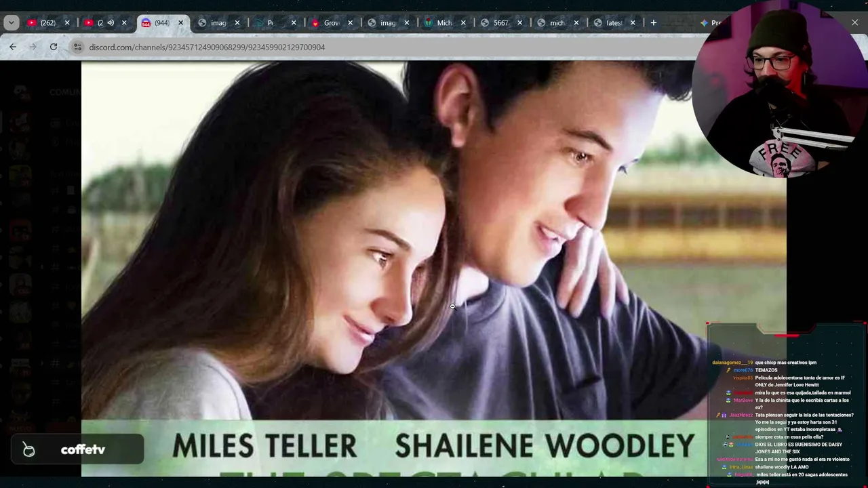868x488 pixels.
Task: Close the Discord (944) tab
Action: [x=180, y=22]
